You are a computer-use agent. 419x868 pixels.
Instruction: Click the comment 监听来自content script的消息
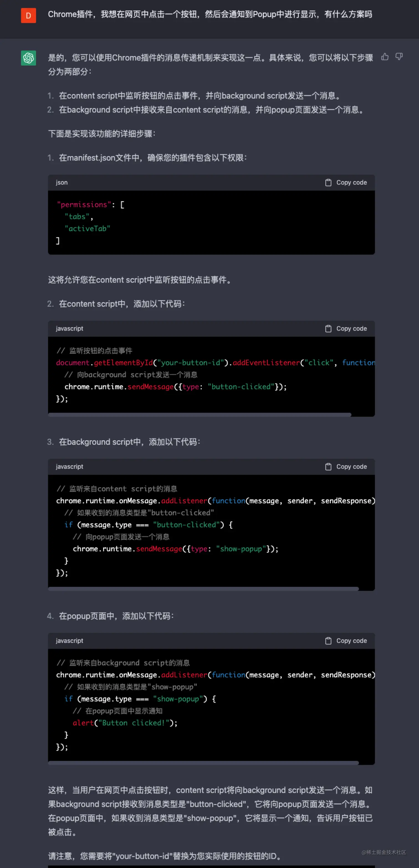[x=117, y=489]
